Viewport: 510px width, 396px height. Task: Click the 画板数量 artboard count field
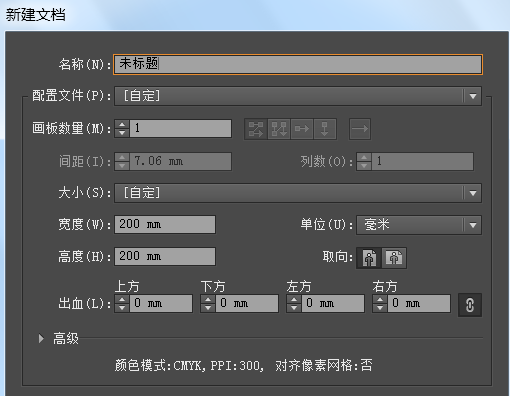tap(180, 128)
